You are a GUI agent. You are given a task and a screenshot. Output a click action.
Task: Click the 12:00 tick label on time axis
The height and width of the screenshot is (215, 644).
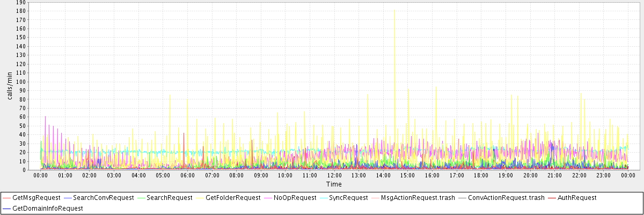click(334, 176)
